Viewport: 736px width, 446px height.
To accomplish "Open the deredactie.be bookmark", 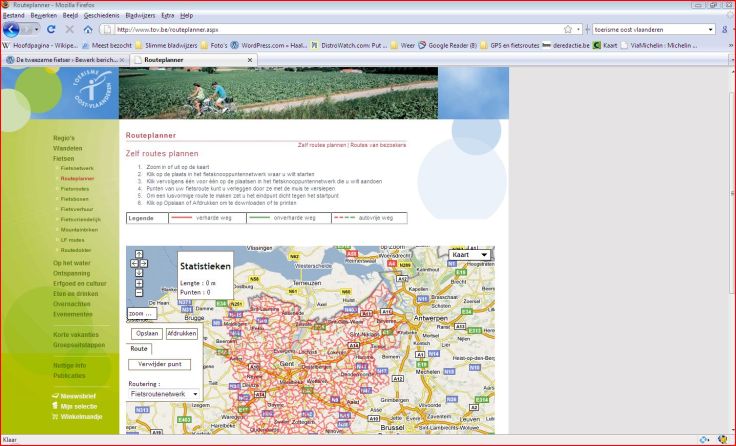I will coord(566,46).
